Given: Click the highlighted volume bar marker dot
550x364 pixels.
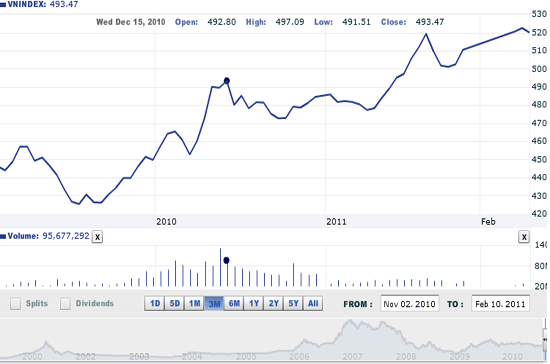Looking at the screenshot, I should [x=226, y=260].
